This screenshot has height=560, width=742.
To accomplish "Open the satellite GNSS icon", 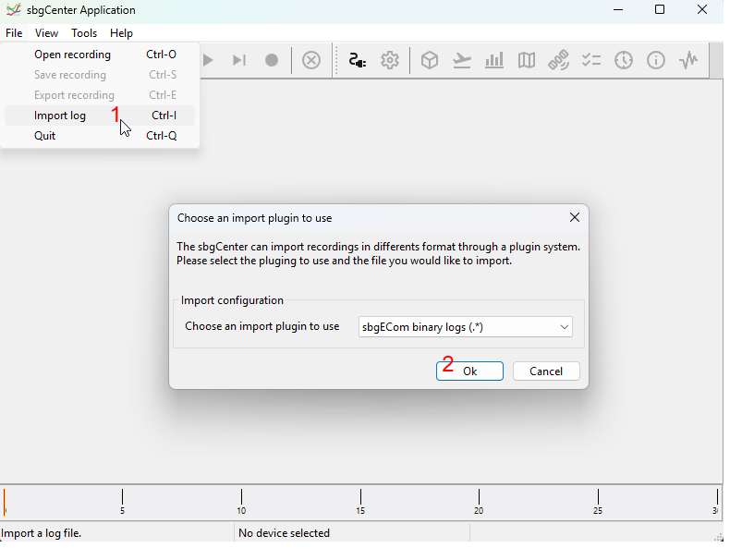I will click(x=558, y=60).
